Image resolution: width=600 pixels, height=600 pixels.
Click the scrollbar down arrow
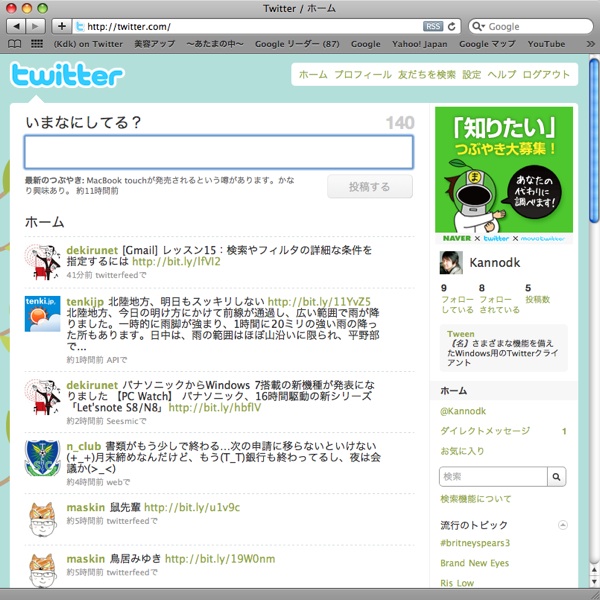(594, 580)
